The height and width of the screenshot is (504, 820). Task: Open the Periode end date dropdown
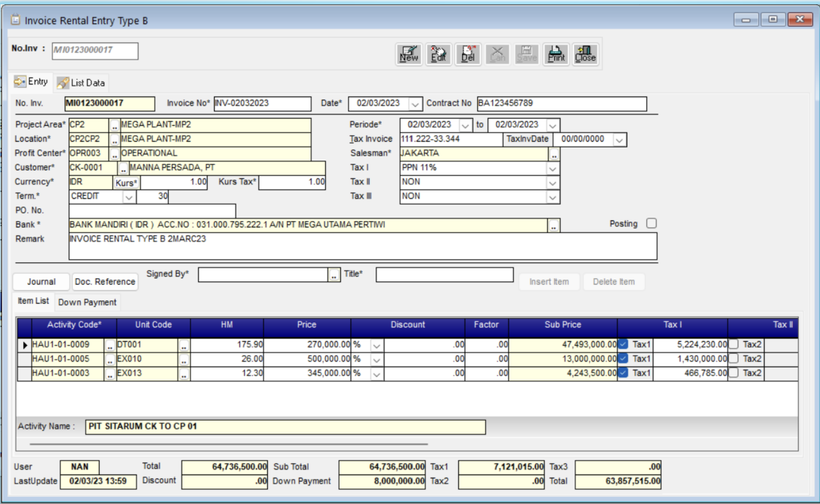(x=553, y=125)
